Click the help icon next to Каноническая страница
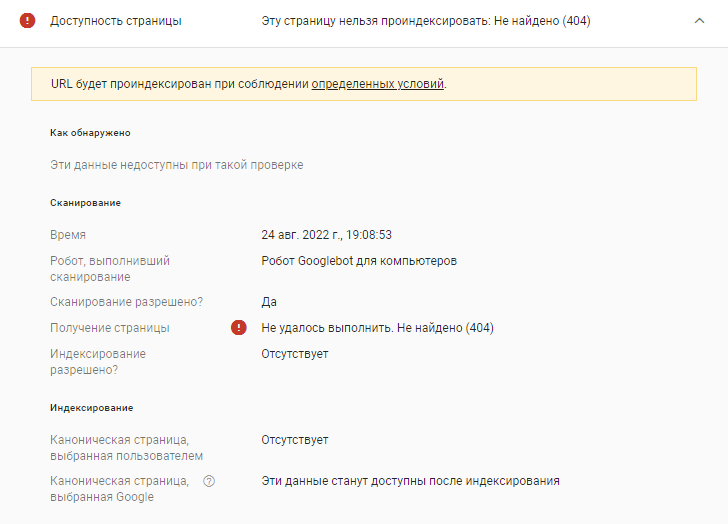 pos(209,481)
